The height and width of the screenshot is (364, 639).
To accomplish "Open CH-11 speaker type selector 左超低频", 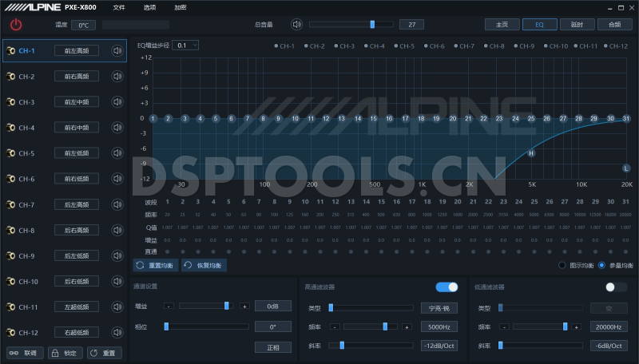I will coord(77,307).
